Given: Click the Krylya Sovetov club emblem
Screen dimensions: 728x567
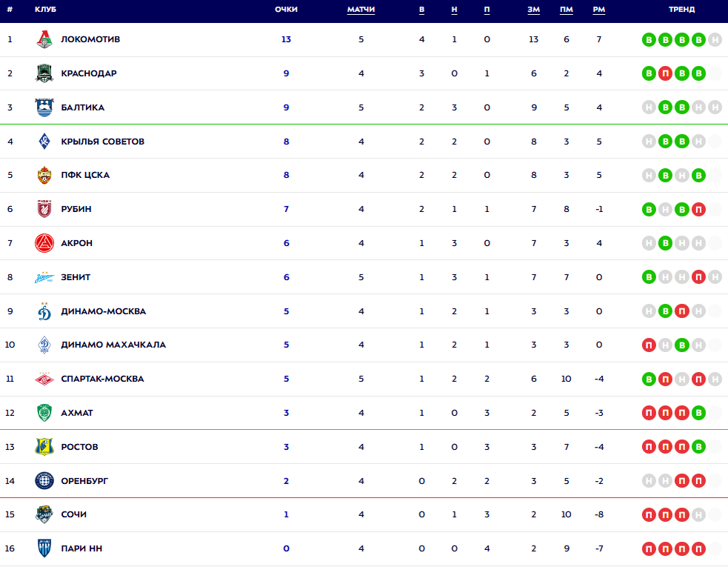Looking at the screenshot, I should pyautogui.click(x=45, y=142).
